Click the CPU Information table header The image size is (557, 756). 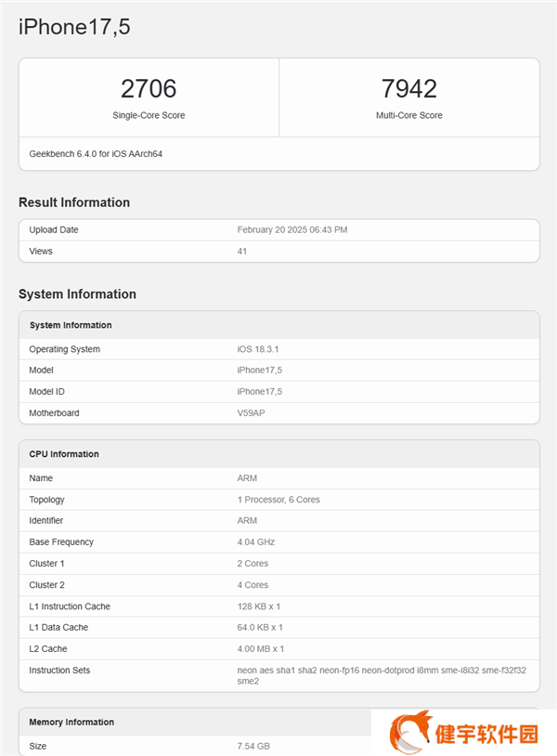64,454
